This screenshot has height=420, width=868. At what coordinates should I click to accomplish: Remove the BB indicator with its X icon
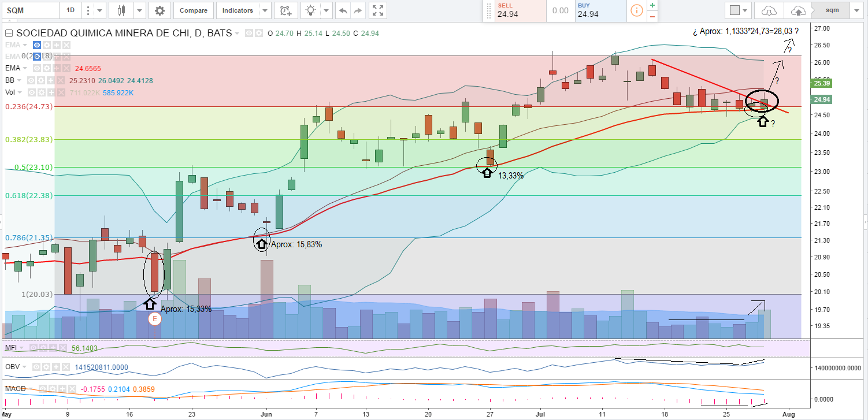pyautogui.click(x=62, y=80)
